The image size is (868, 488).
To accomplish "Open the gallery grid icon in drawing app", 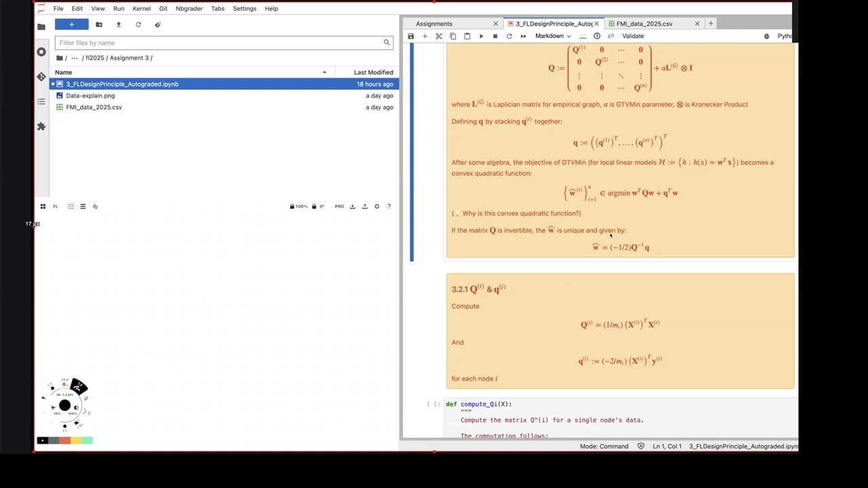I will [43, 206].
